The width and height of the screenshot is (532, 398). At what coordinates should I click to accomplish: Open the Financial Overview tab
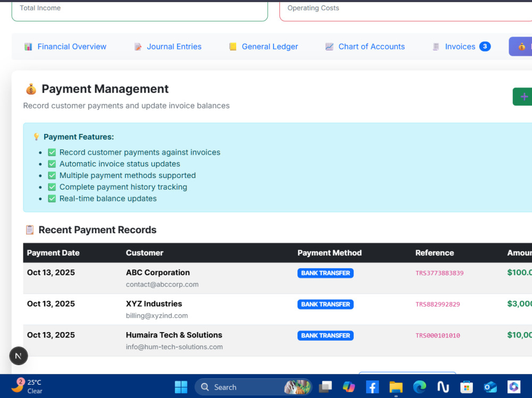pos(65,46)
